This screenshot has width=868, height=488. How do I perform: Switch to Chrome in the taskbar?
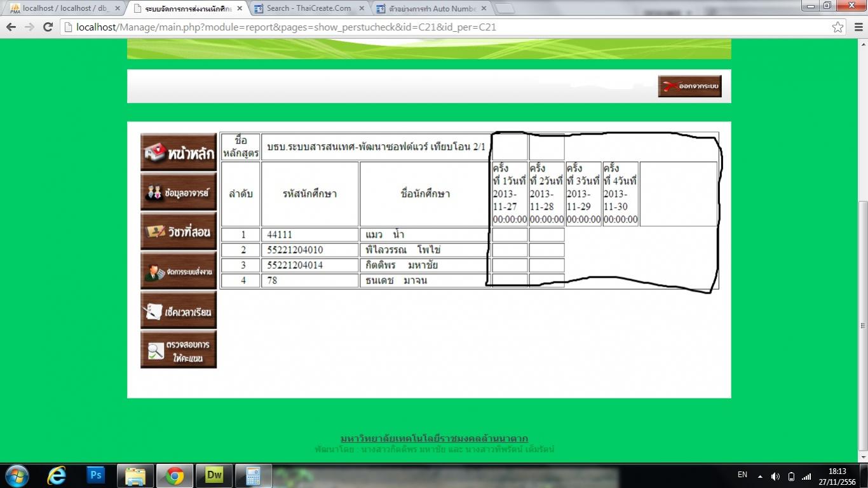(175, 475)
